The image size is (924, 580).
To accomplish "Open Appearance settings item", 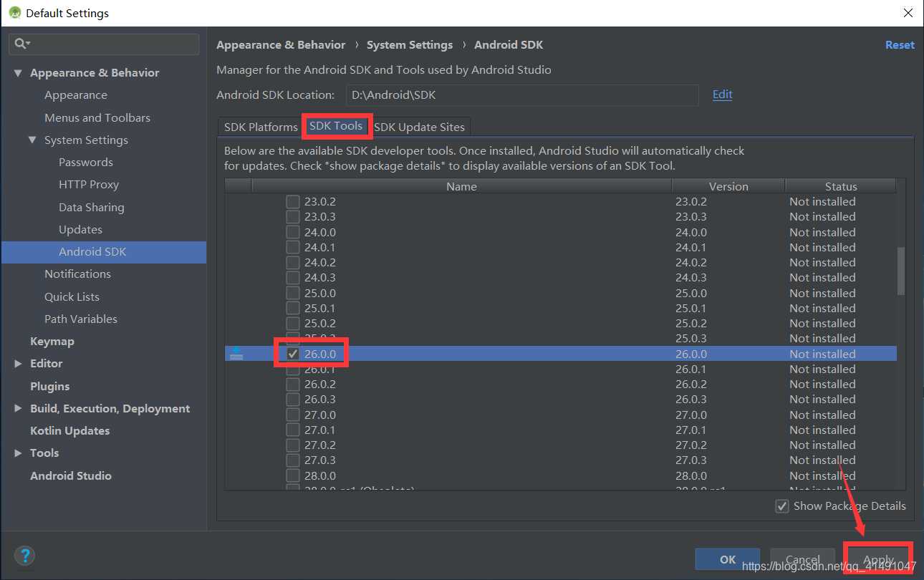I will [76, 95].
